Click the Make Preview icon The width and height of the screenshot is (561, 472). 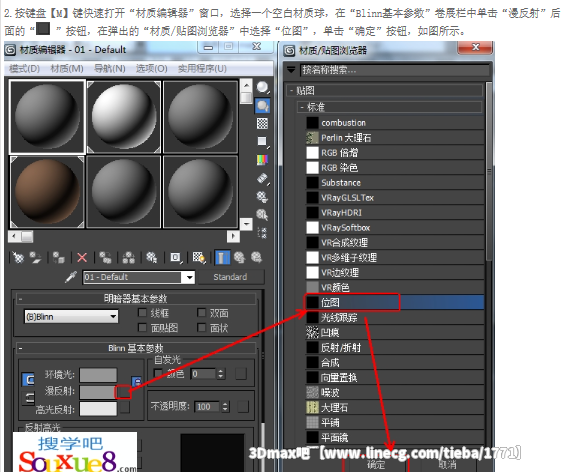(262, 178)
